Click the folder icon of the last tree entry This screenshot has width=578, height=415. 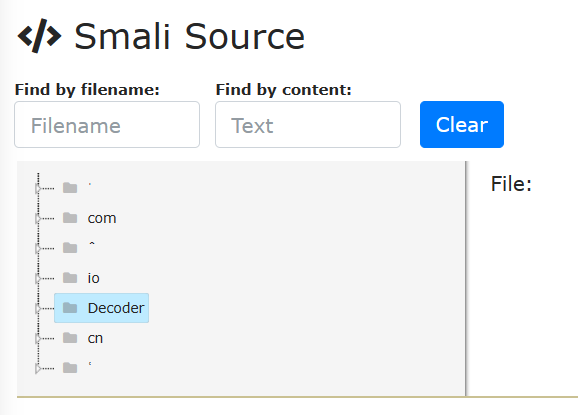70,368
